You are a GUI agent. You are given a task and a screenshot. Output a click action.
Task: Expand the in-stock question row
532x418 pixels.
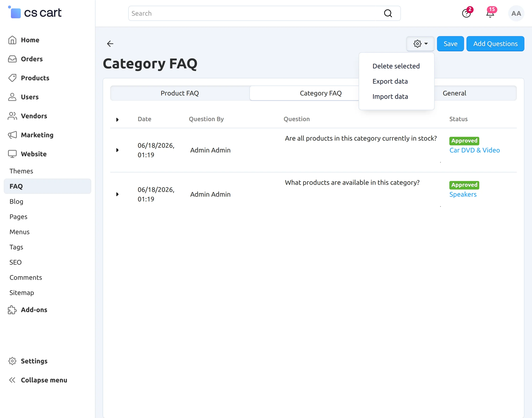click(117, 150)
